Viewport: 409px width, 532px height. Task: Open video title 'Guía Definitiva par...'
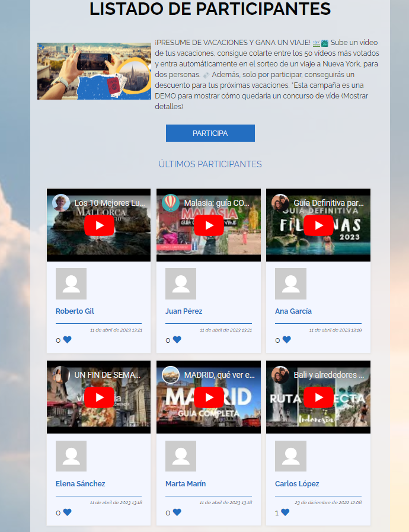point(328,203)
